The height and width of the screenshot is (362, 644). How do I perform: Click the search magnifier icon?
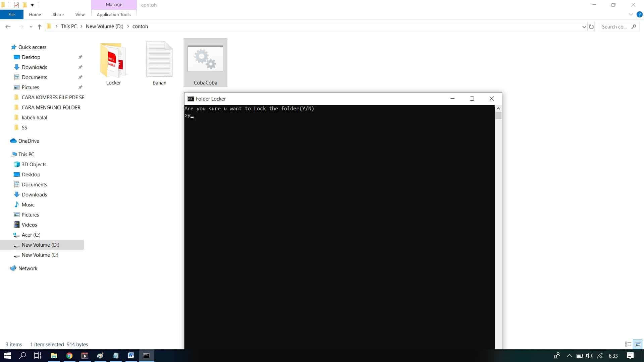(x=634, y=26)
